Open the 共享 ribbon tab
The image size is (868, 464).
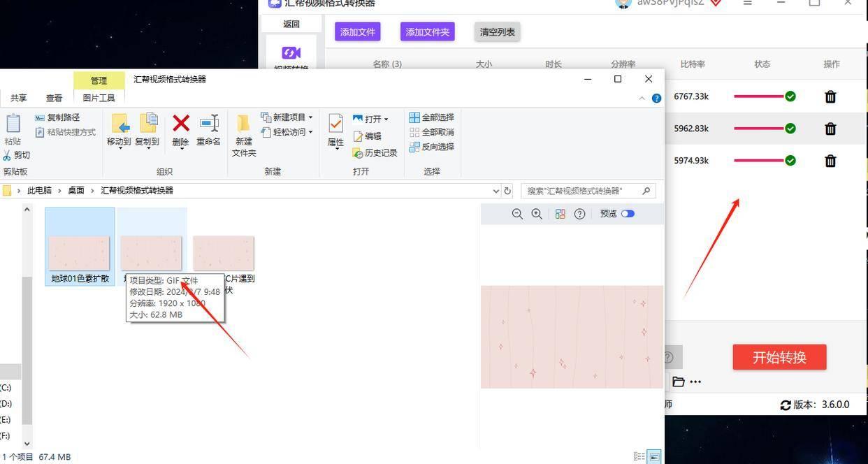pos(19,98)
